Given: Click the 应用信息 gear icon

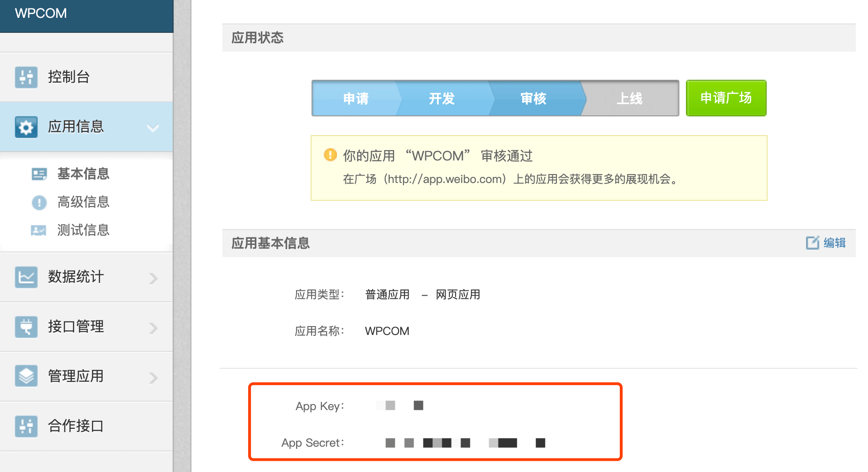Looking at the screenshot, I should tap(26, 127).
